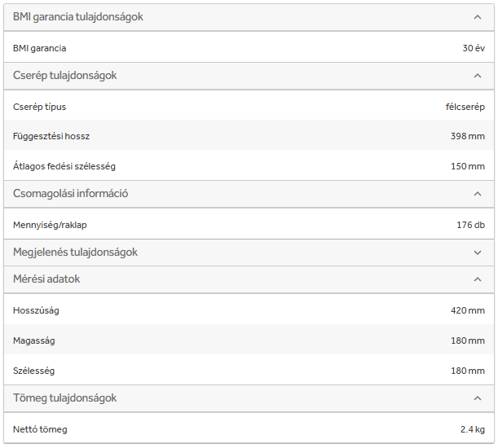Collapse Csomagolási információ chevron icon
Screen dimensions: 498x448
tap(478, 194)
